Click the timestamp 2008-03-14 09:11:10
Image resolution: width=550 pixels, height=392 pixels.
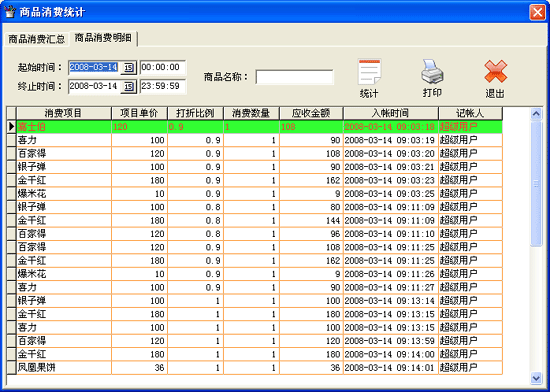coord(390,234)
